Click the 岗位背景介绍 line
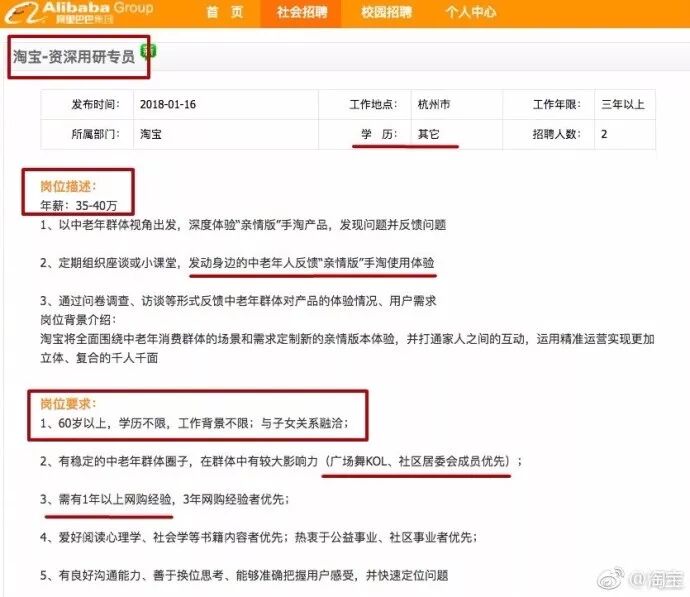This screenshot has width=690, height=597. pyautogui.click(x=78, y=320)
